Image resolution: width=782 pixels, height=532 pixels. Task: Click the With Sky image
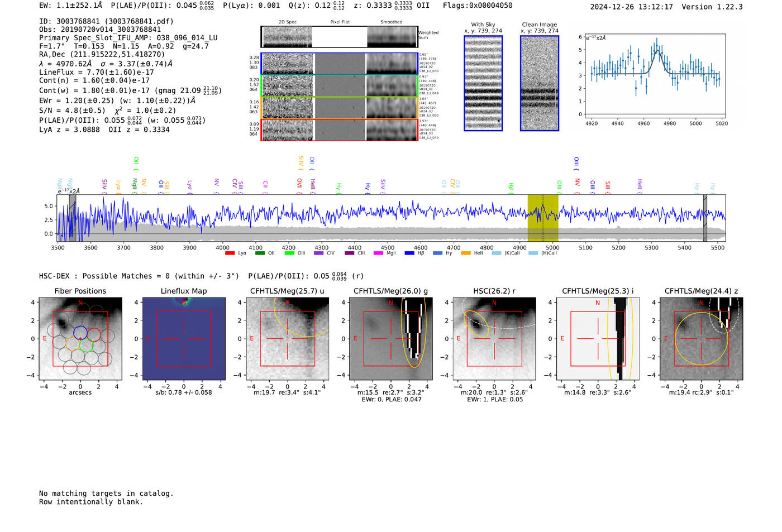coord(483,83)
